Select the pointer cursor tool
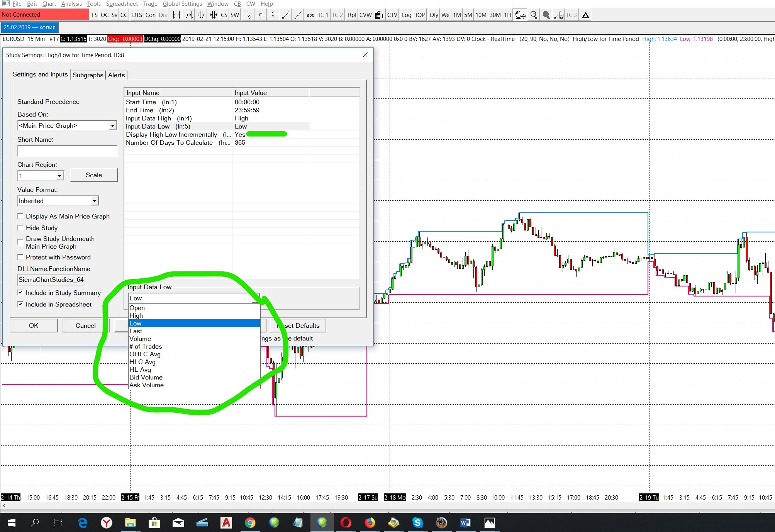This screenshot has height=532, width=775. click(248, 15)
